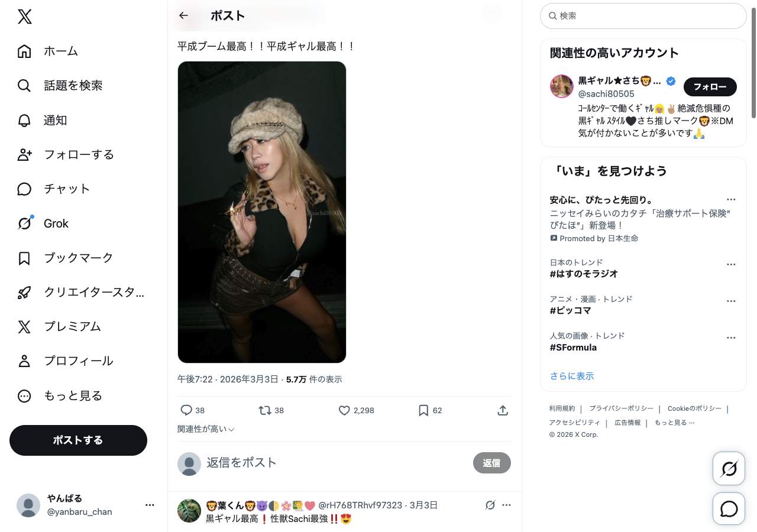Follow the 黒ギャル★さち account
757x532 pixels.
click(x=710, y=87)
